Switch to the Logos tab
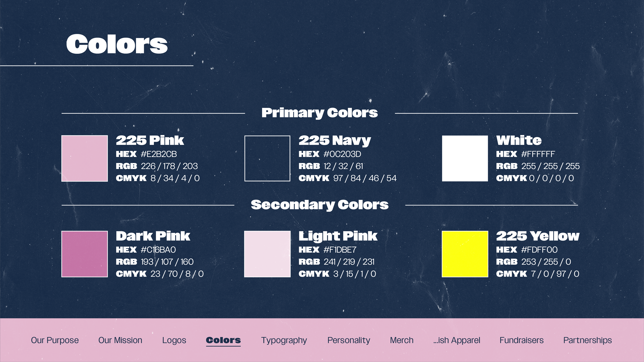This screenshot has height=362, width=644. point(174,340)
